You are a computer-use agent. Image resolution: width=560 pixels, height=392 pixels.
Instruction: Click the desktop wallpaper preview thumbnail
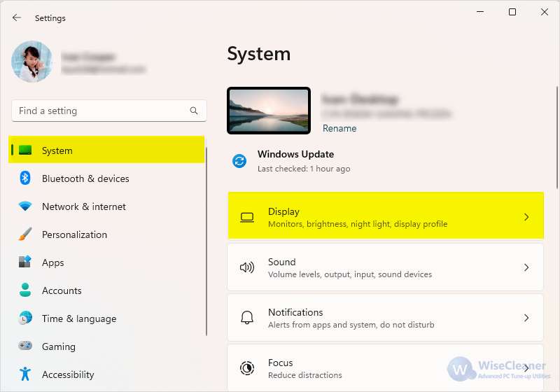pyautogui.click(x=269, y=111)
